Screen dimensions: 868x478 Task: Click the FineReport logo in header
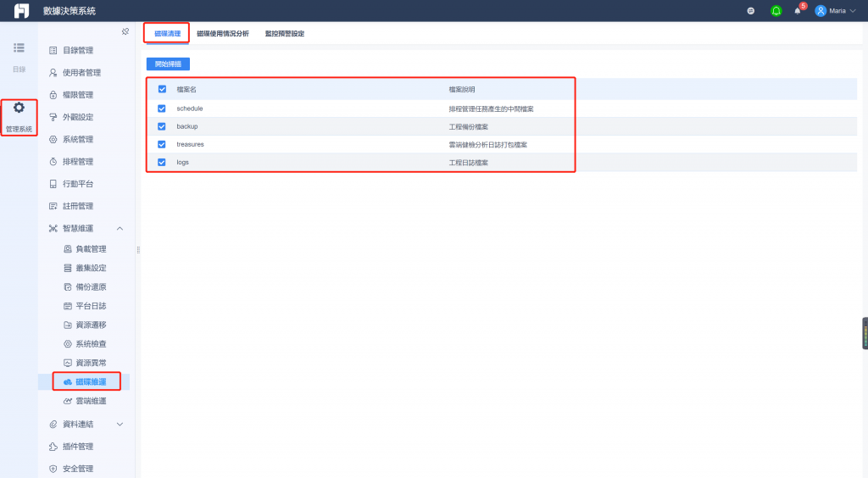[x=21, y=10]
